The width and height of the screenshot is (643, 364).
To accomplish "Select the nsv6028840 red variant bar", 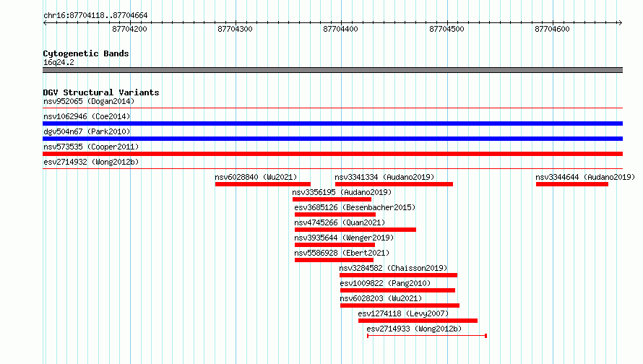I will (x=263, y=184).
